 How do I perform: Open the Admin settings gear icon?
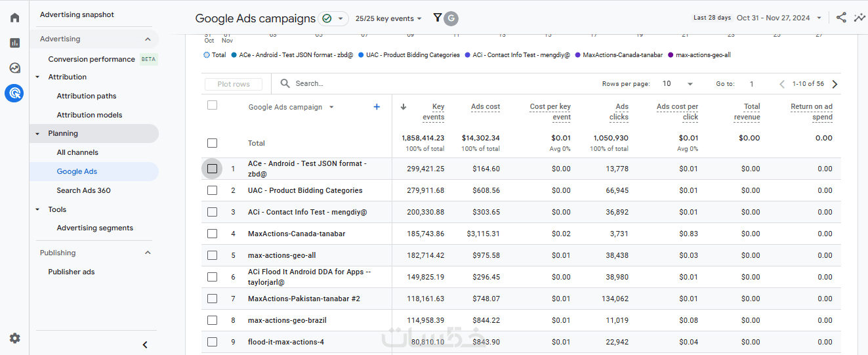coord(14,339)
